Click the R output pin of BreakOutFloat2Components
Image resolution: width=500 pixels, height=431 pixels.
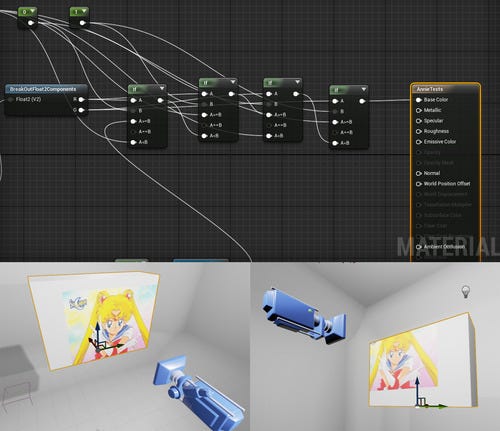[x=81, y=99]
